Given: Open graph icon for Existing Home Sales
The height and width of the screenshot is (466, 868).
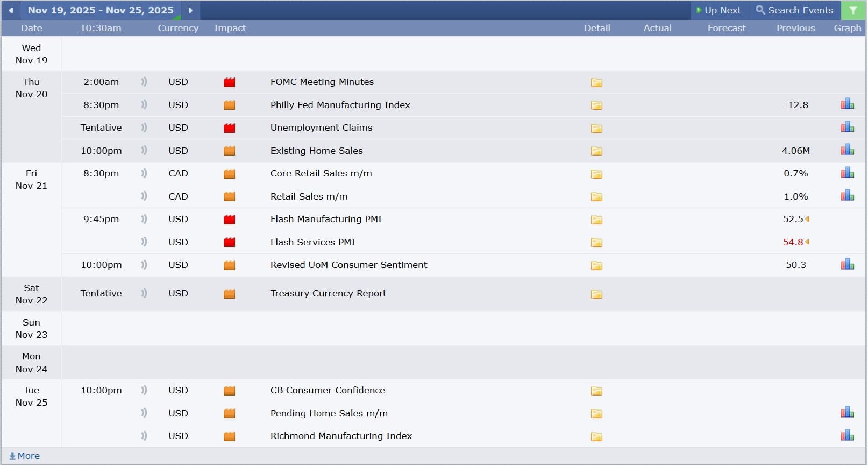Looking at the screenshot, I should coord(847,150).
